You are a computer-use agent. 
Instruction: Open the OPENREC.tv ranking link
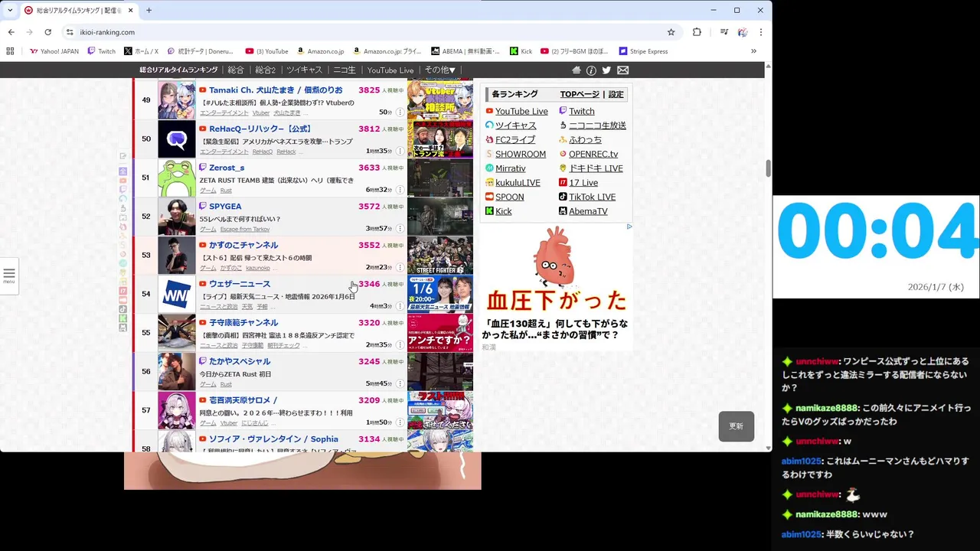[x=593, y=155]
